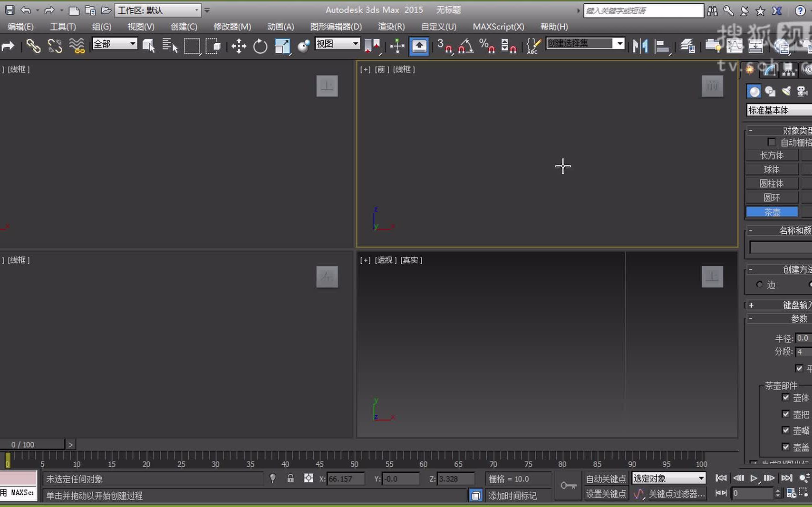Open the 渲染(R) menu

[391, 27]
